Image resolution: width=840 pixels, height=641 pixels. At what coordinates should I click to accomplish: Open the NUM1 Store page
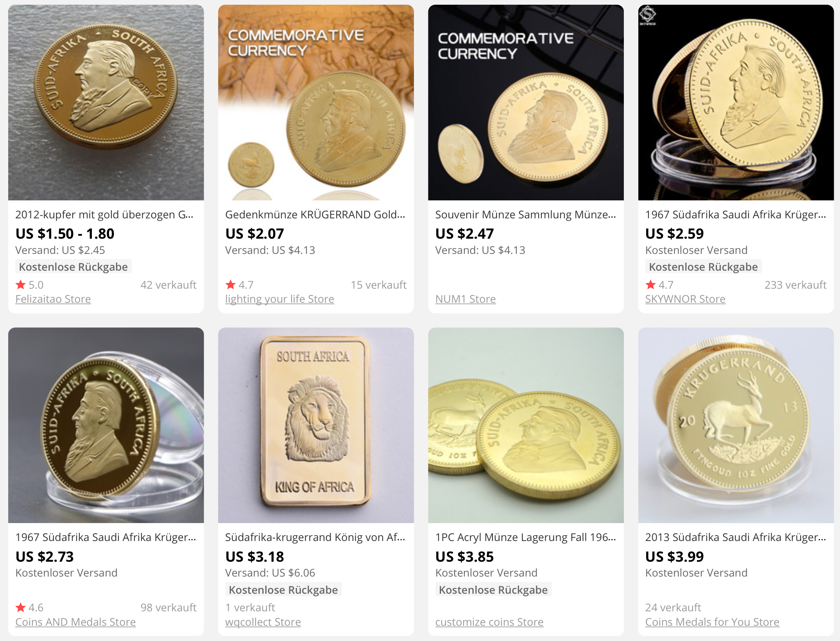click(465, 299)
